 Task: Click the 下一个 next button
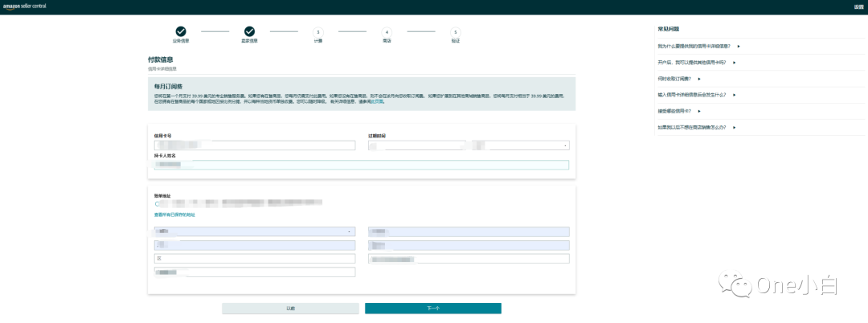(432, 309)
